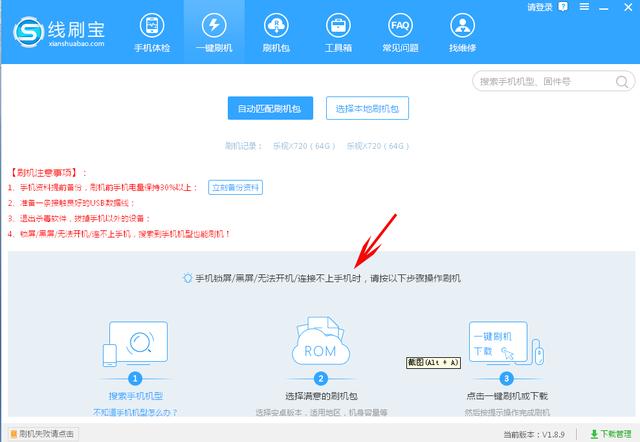Select the 一键刷机 lightning icon tab
The width and height of the screenshot is (640, 442).
(x=214, y=25)
